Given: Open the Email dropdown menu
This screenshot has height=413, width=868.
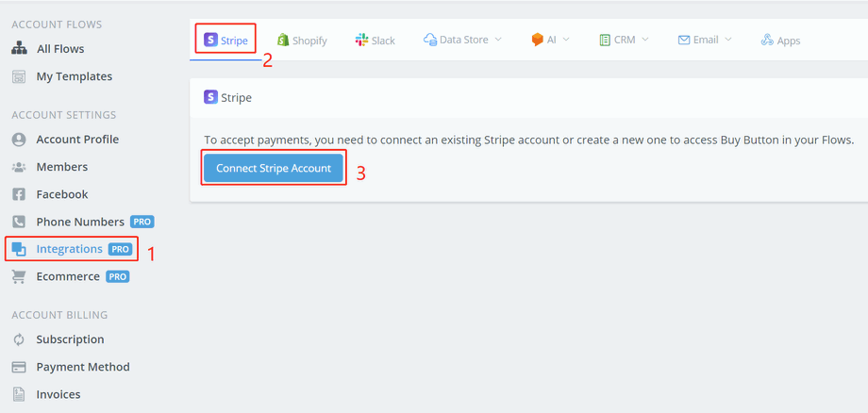Looking at the screenshot, I should [x=704, y=41].
